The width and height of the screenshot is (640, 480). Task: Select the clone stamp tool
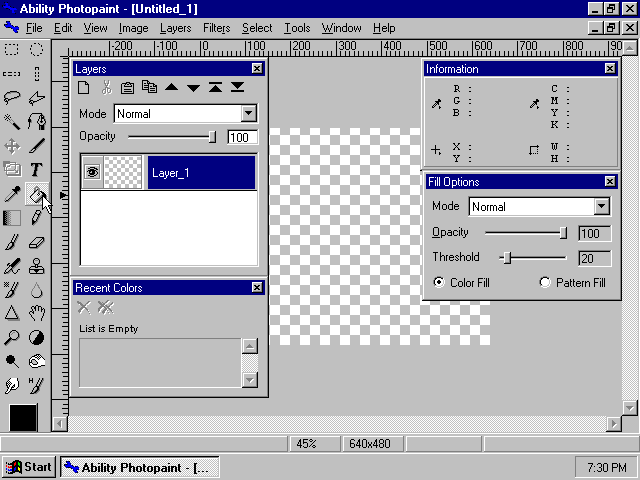tap(36, 266)
